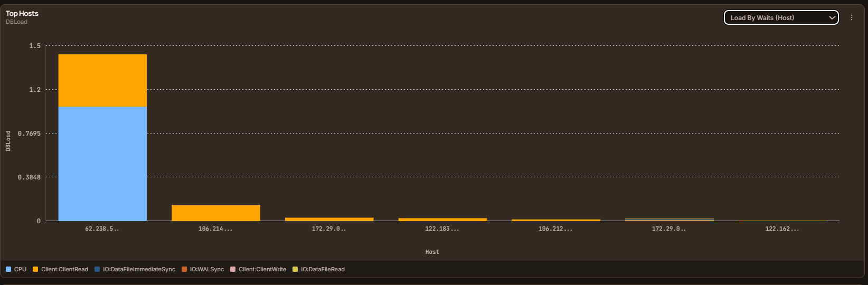The height and width of the screenshot is (285, 868).
Task: Click the host label 122.183...
Action: pos(442,229)
